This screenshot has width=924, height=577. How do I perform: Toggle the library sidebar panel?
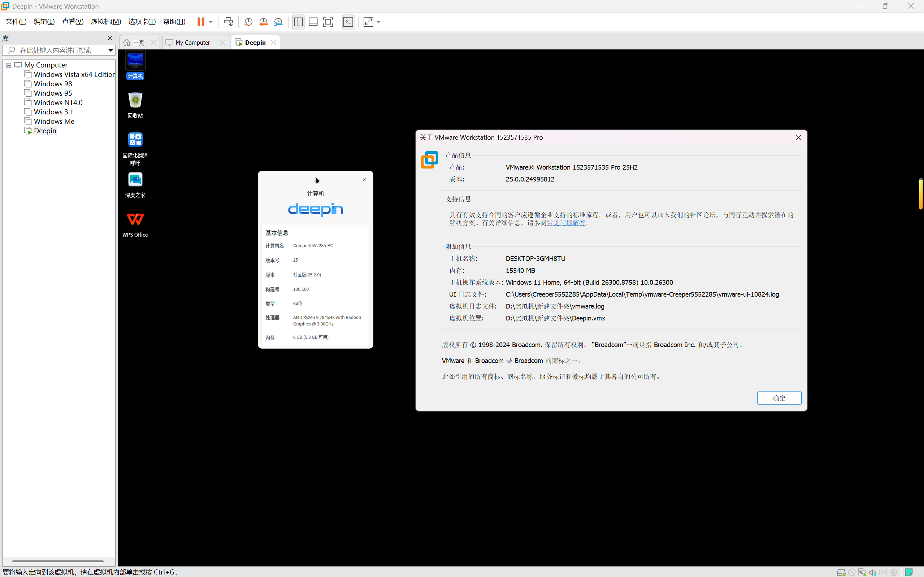298,22
